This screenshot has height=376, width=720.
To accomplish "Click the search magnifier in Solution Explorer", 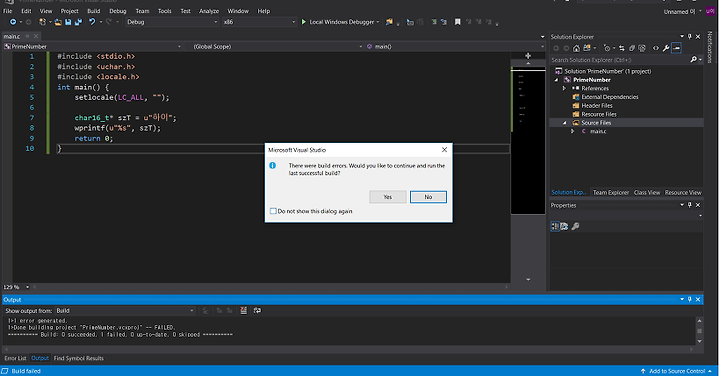I will click(x=693, y=60).
